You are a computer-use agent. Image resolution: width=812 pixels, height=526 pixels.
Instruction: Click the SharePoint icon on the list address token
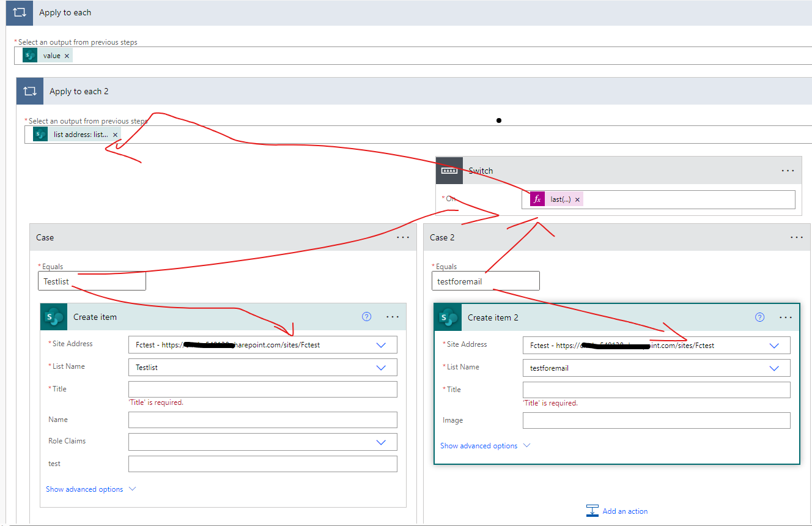(40, 134)
